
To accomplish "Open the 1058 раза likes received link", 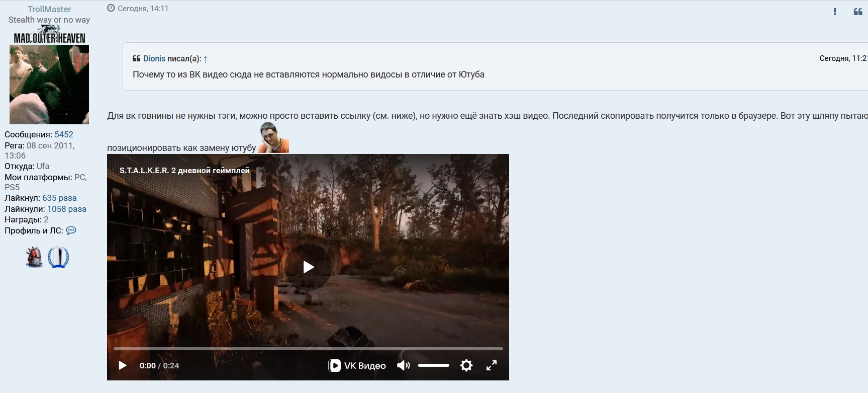I will tap(67, 209).
